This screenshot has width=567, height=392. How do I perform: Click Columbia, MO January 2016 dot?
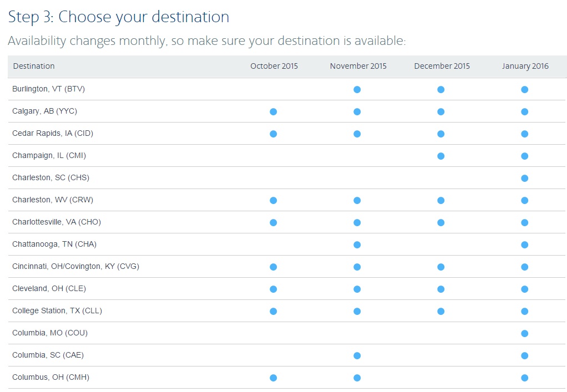pyautogui.click(x=524, y=333)
